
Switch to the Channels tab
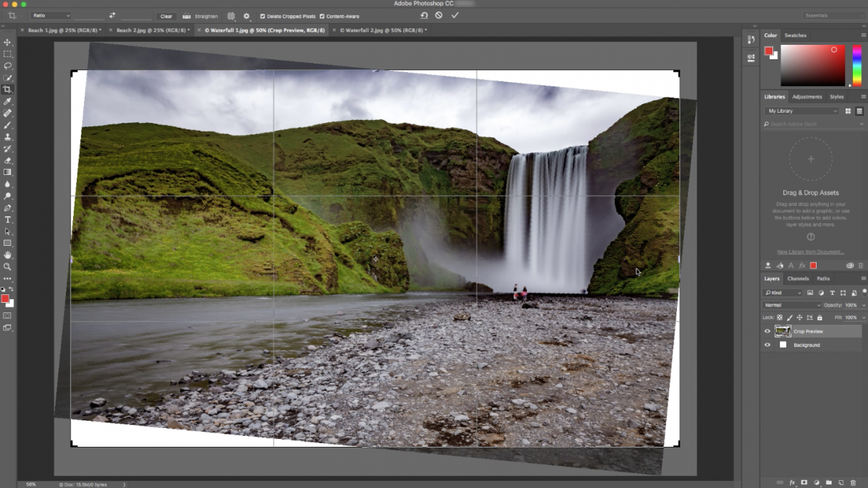[x=798, y=278]
